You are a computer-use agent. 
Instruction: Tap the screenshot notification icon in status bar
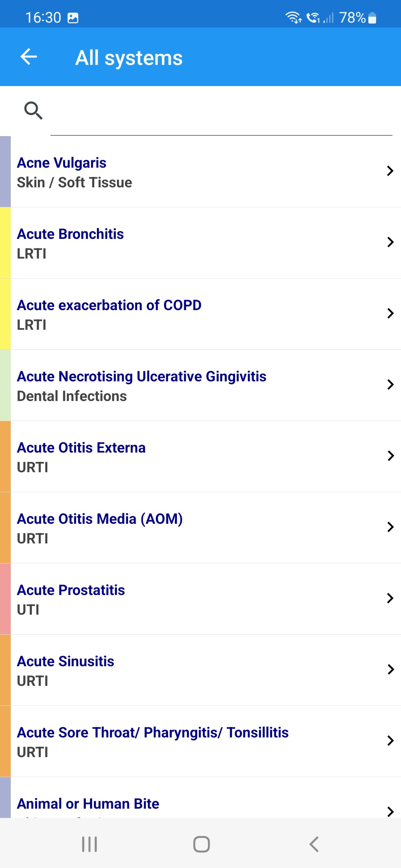(73, 18)
